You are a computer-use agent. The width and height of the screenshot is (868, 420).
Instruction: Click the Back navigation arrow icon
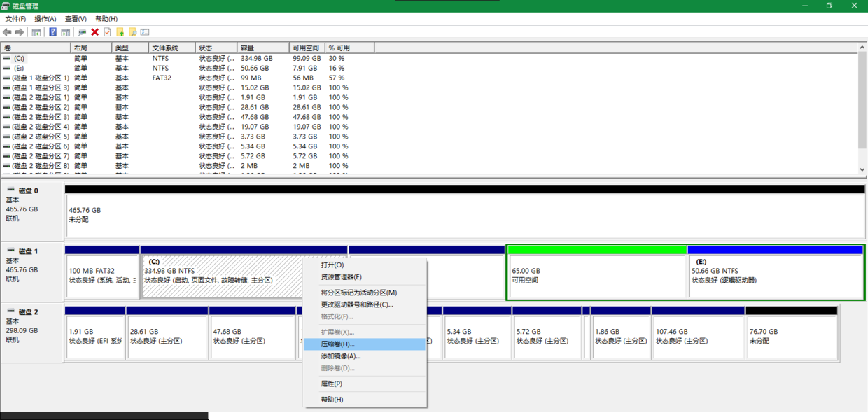[x=7, y=31]
